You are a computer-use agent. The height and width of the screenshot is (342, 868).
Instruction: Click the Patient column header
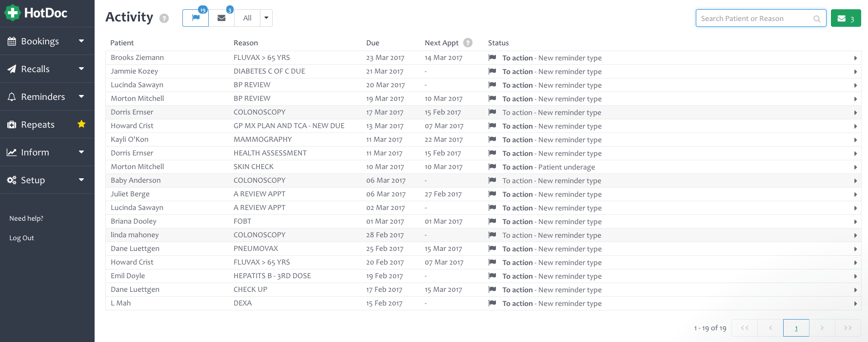[122, 43]
